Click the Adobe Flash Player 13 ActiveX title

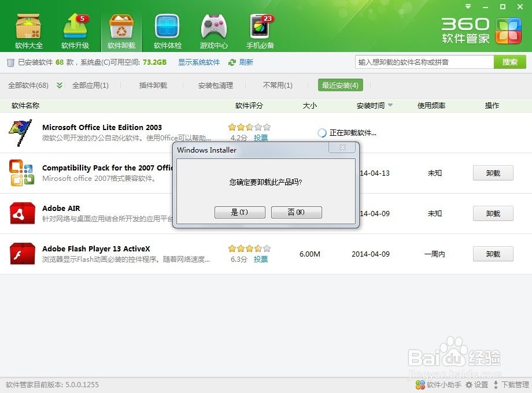(x=96, y=249)
